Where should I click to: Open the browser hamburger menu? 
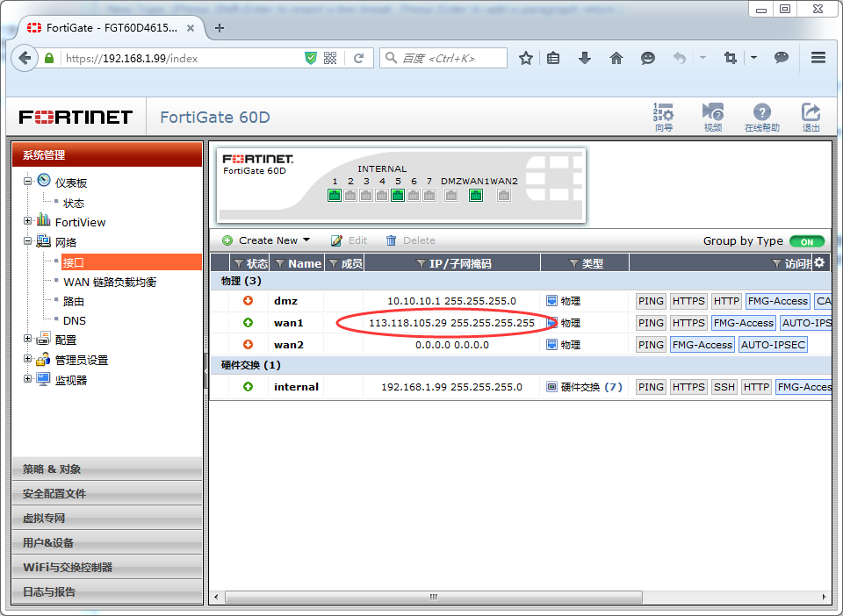tap(818, 57)
